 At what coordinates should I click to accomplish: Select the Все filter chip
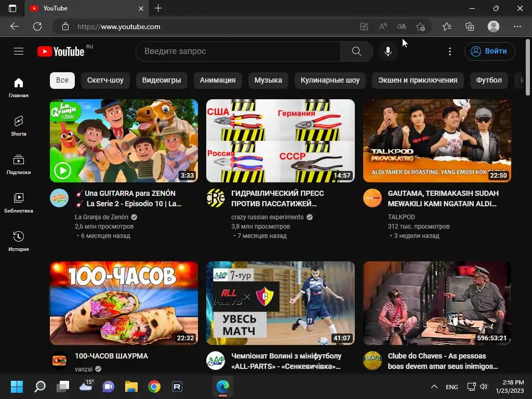(x=62, y=81)
